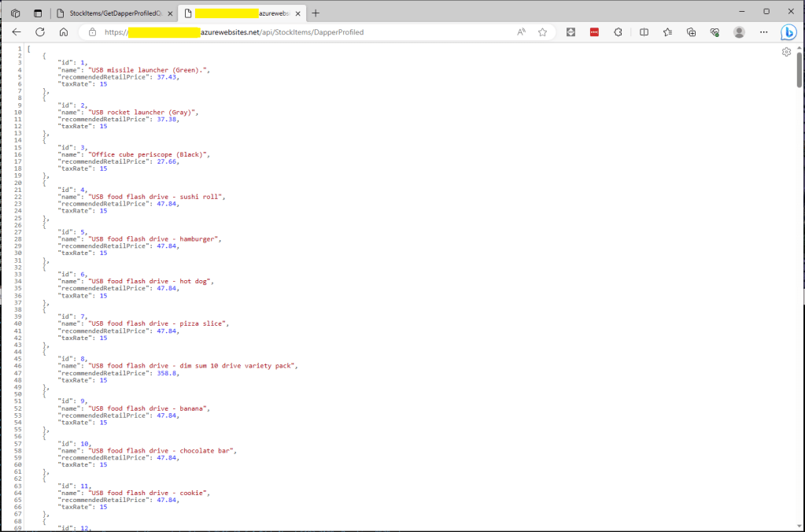
Task: Switch to StockItems/GetDapperProfiled tab
Action: [114, 13]
